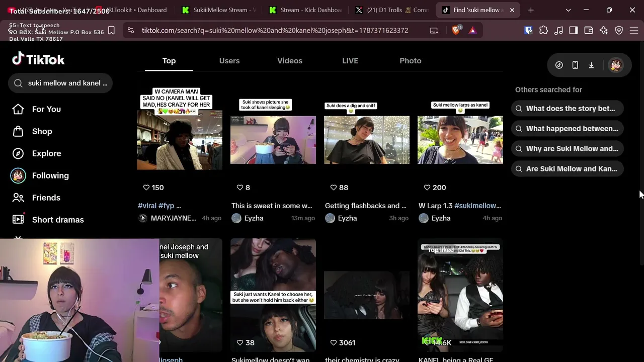Open the browser hamburger main menu
Viewport: 644px width, 362px height.
pos(634,30)
